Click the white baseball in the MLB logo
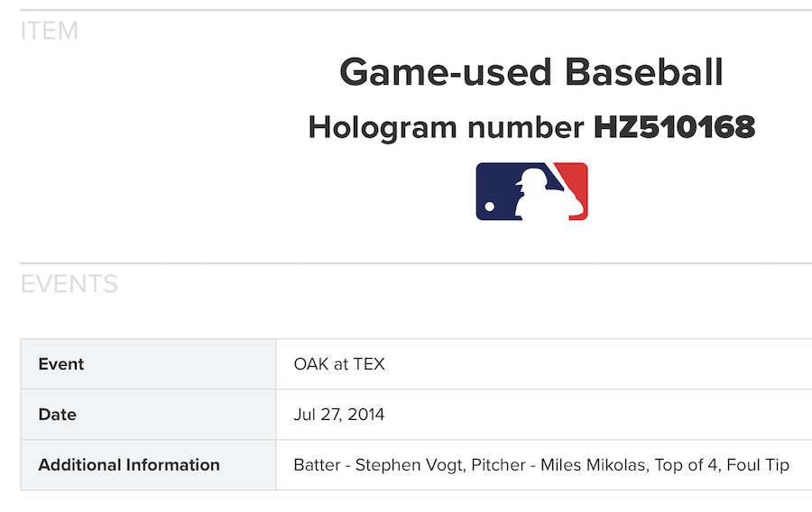 tap(490, 206)
